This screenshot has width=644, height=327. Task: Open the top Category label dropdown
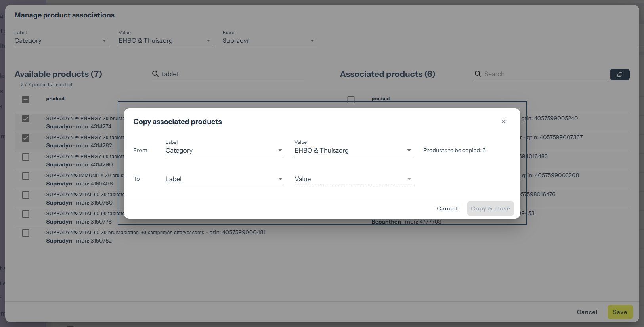point(61,41)
